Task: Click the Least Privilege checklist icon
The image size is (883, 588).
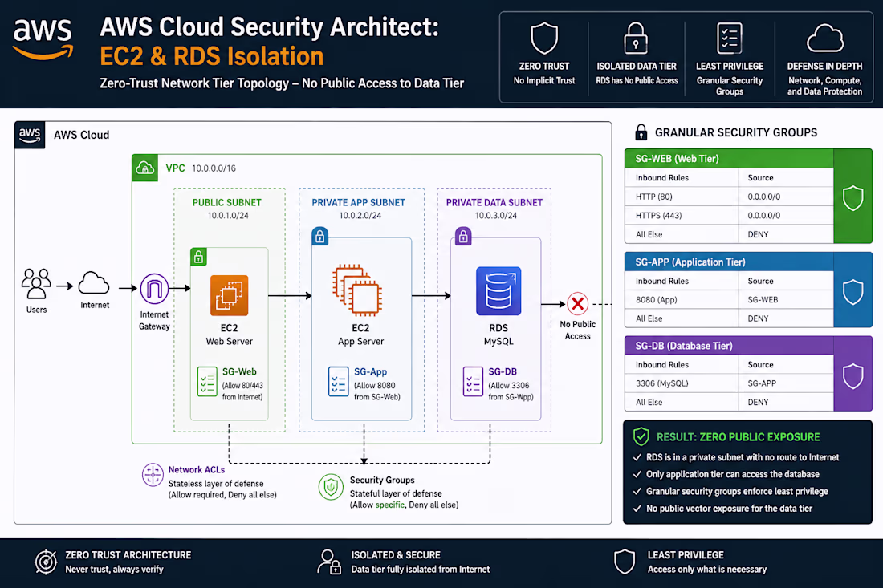Action: (x=729, y=39)
